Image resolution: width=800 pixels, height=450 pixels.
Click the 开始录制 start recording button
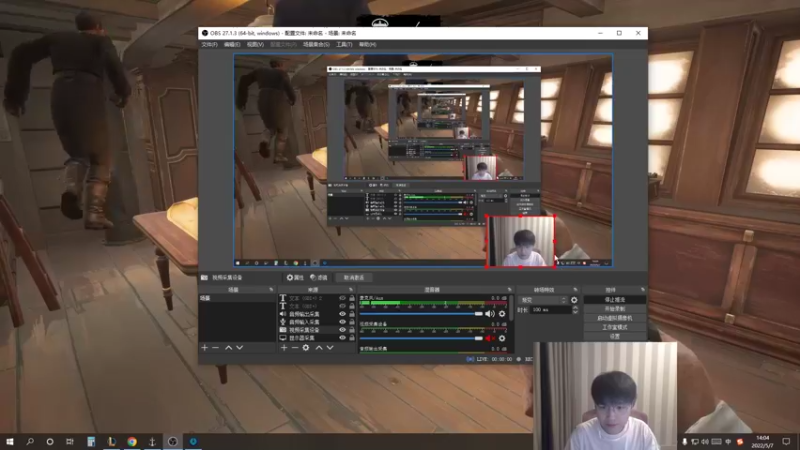coord(614,309)
